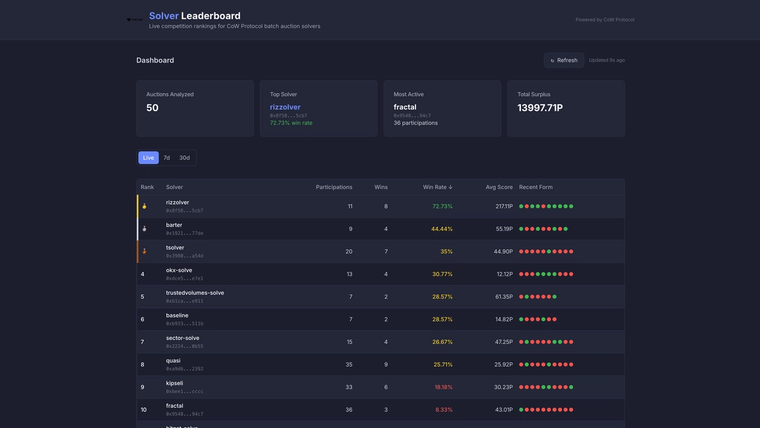Select the kipseli solver name
Screen dimensions: 760x428
tap(174, 383)
